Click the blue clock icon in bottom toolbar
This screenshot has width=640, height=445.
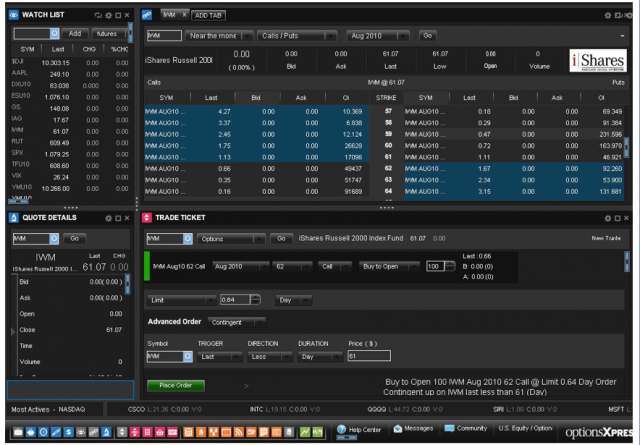point(43,432)
